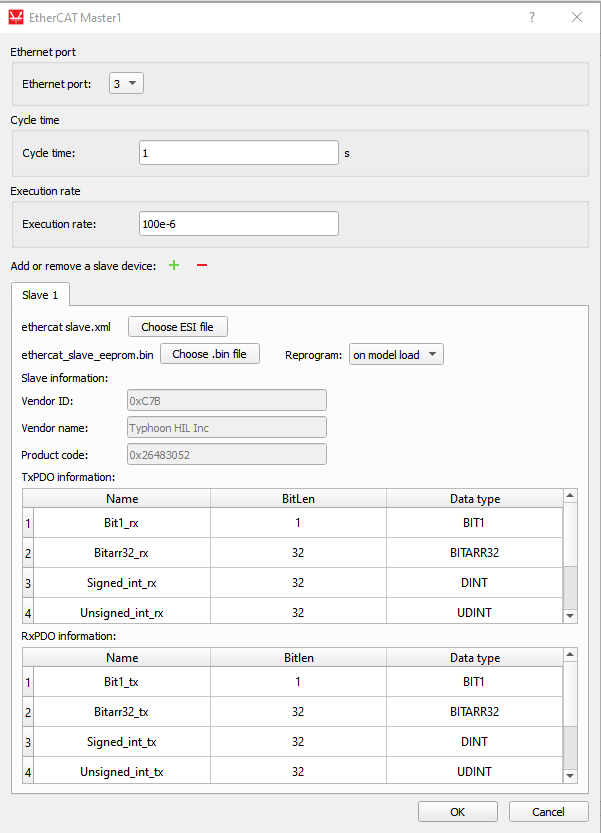Click the Vendor ID field
The image size is (601, 833).
(x=227, y=401)
